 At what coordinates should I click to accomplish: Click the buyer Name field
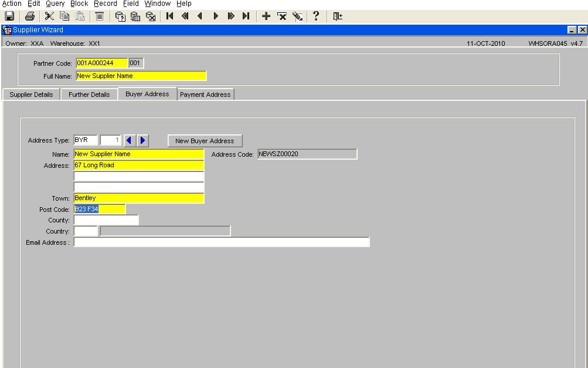click(139, 154)
